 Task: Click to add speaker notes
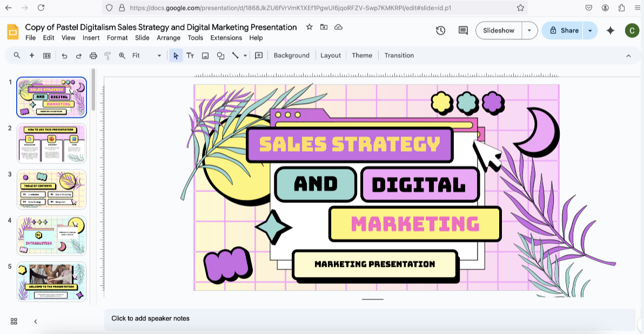370,319
